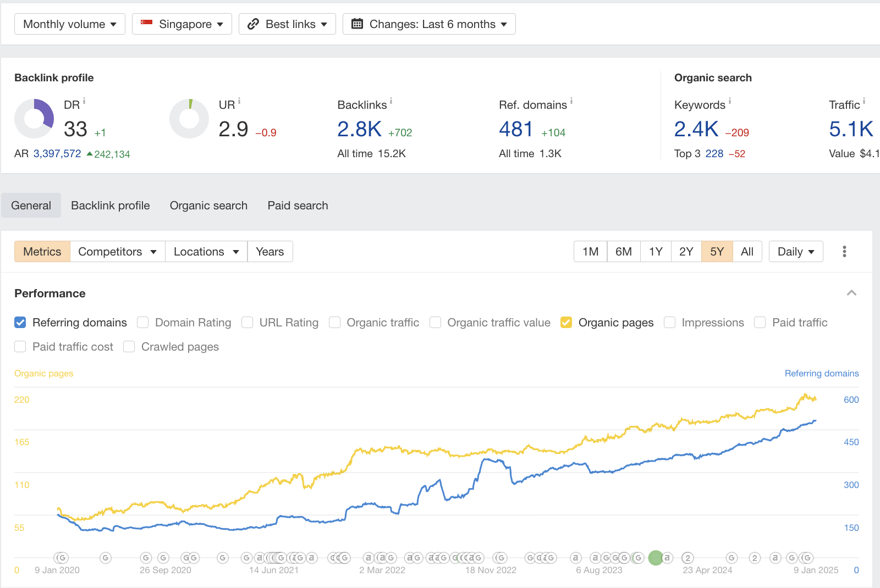Open the 2.8K backlinks count link
This screenshot has height=588, width=880.
[x=359, y=130]
